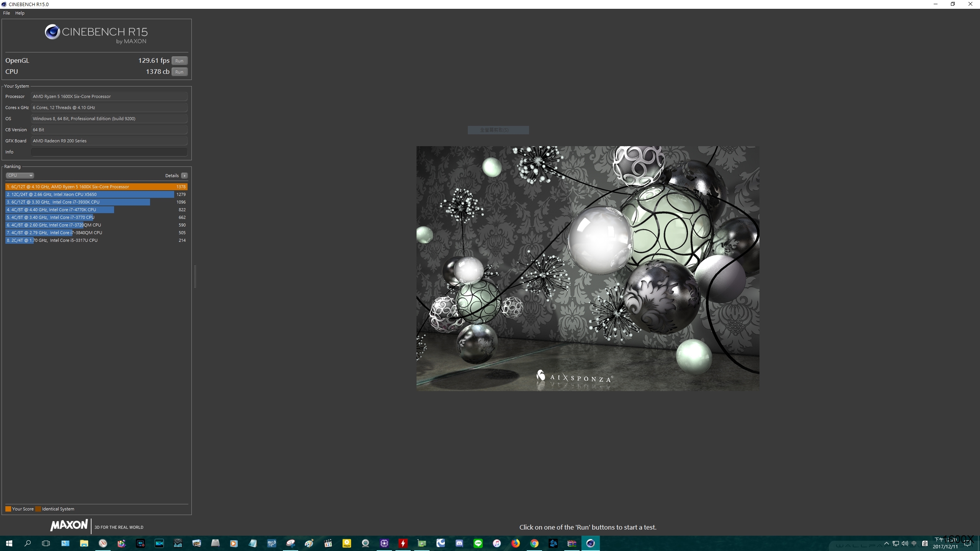
Task: Open the WinRAR taskbar icon
Action: (572, 543)
